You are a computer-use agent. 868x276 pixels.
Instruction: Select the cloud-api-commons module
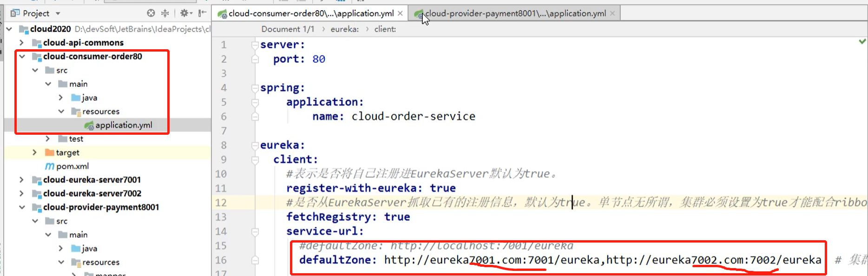coord(83,43)
